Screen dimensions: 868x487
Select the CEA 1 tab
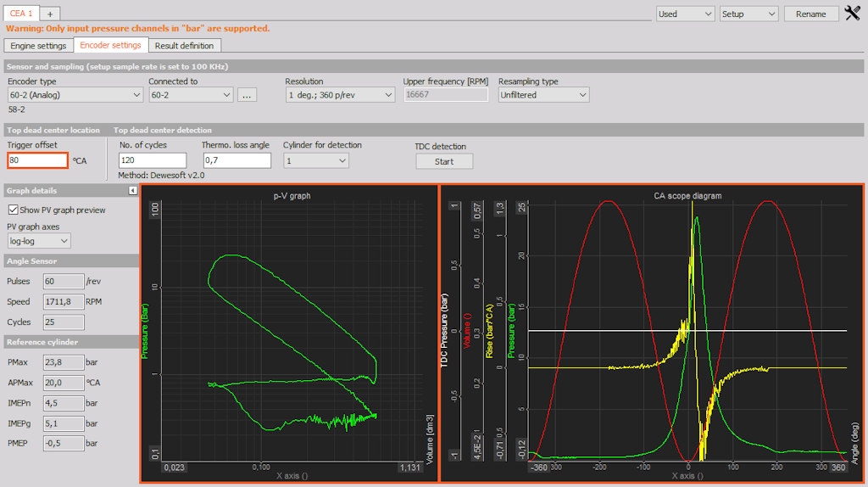[21, 14]
